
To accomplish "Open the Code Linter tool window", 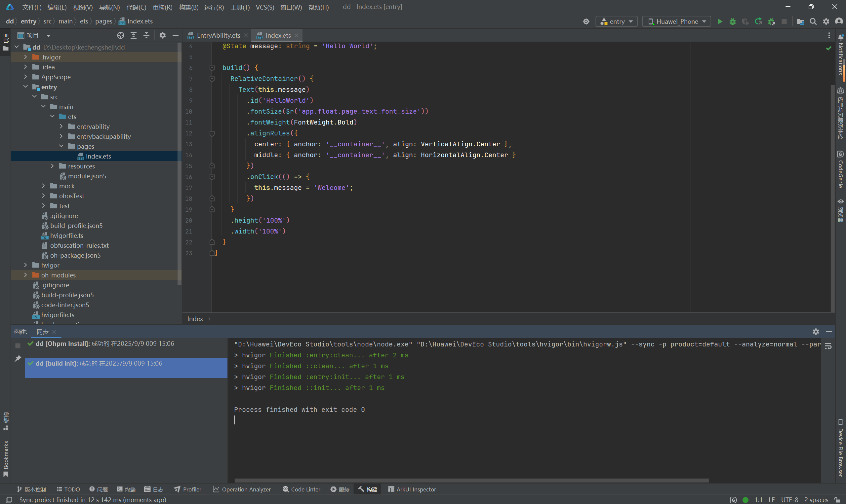I will coord(302,489).
